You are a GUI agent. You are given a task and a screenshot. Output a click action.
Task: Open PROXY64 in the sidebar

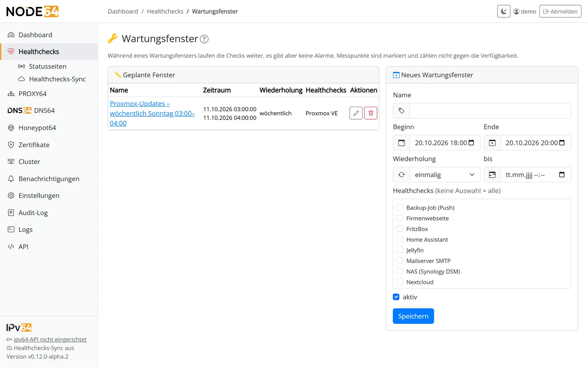coord(49,94)
